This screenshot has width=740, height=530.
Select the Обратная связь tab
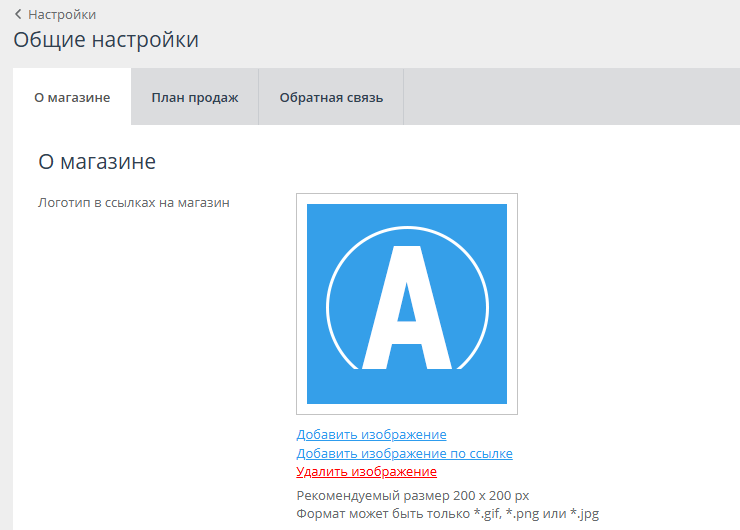pyautogui.click(x=331, y=97)
